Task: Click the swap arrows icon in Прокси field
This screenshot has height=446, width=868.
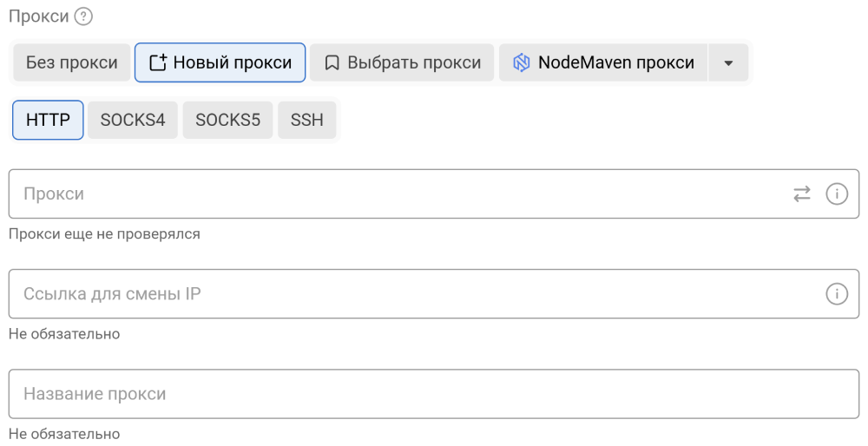Action: pos(802,194)
